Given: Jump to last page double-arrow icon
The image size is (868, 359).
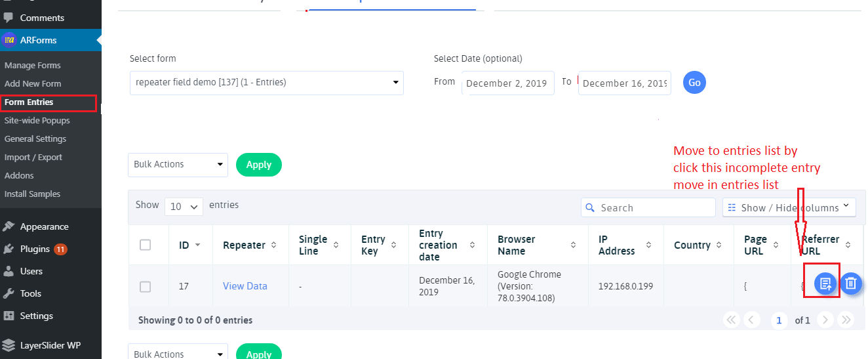Looking at the screenshot, I should click(x=846, y=320).
